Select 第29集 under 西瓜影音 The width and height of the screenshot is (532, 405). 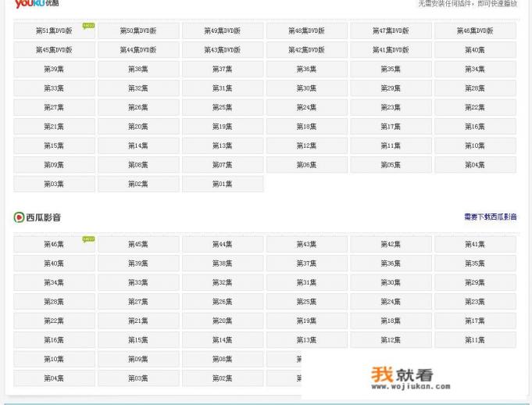[x=475, y=283]
